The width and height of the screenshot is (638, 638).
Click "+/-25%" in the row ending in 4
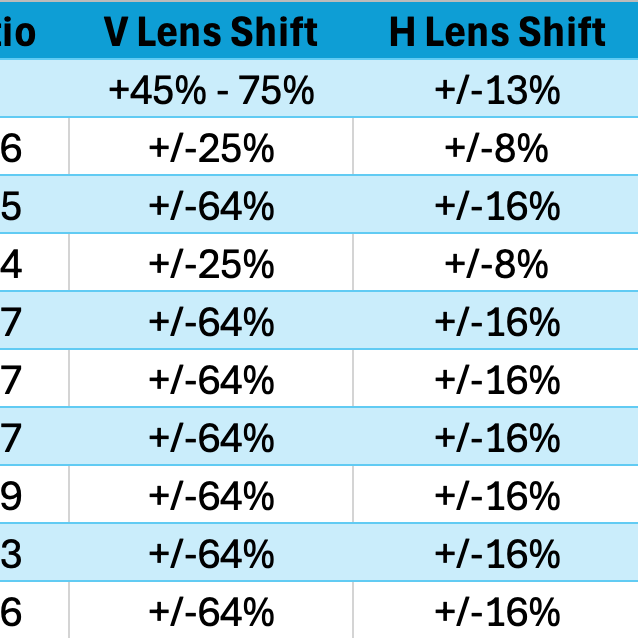pyautogui.click(x=211, y=264)
